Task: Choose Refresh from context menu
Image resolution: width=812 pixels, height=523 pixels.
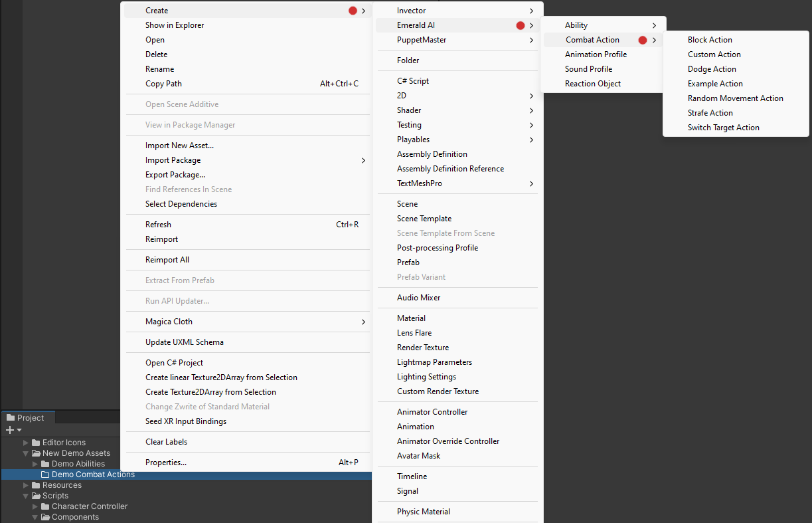Action: pyautogui.click(x=246, y=225)
